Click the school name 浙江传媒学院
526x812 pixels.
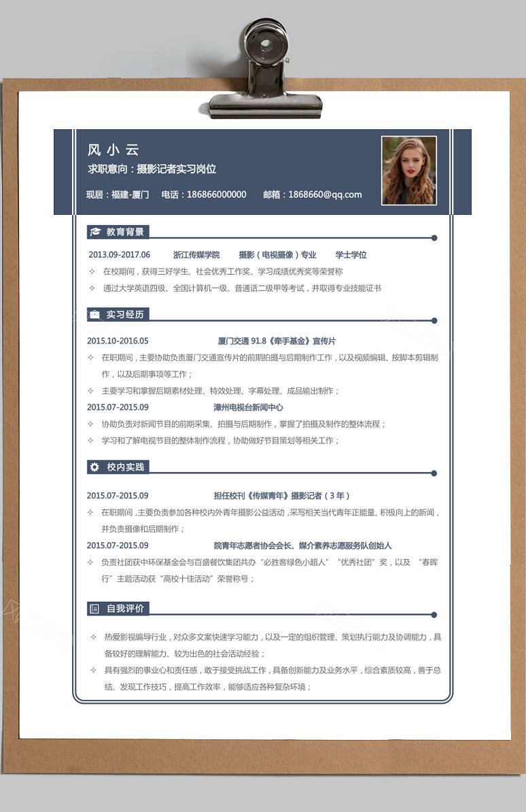pos(196,255)
